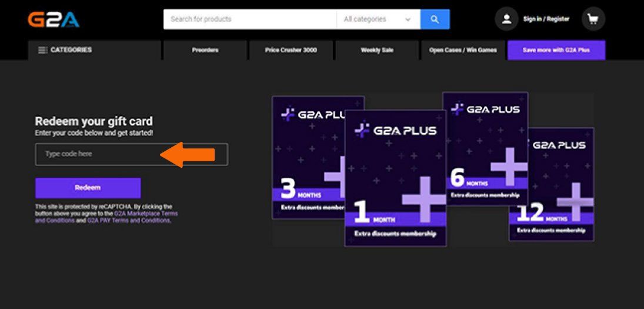Click the Redeem your gift card heading

click(94, 122)
